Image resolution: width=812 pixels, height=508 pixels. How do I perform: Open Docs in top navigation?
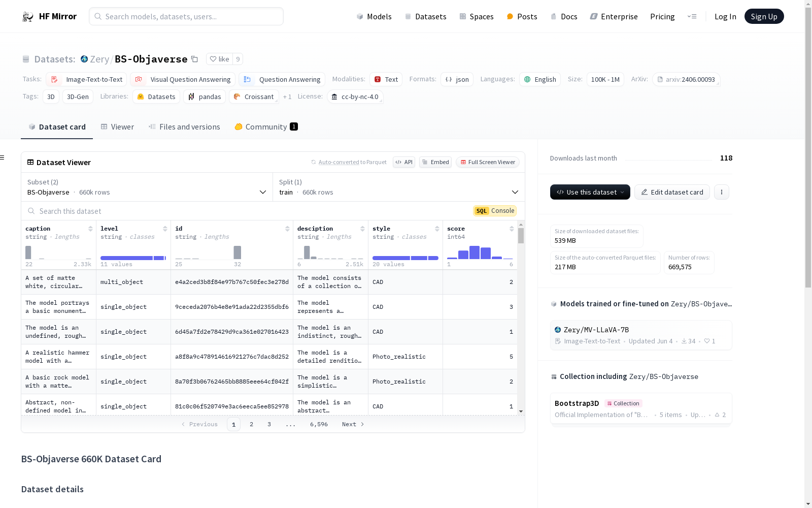coord(563,16)
